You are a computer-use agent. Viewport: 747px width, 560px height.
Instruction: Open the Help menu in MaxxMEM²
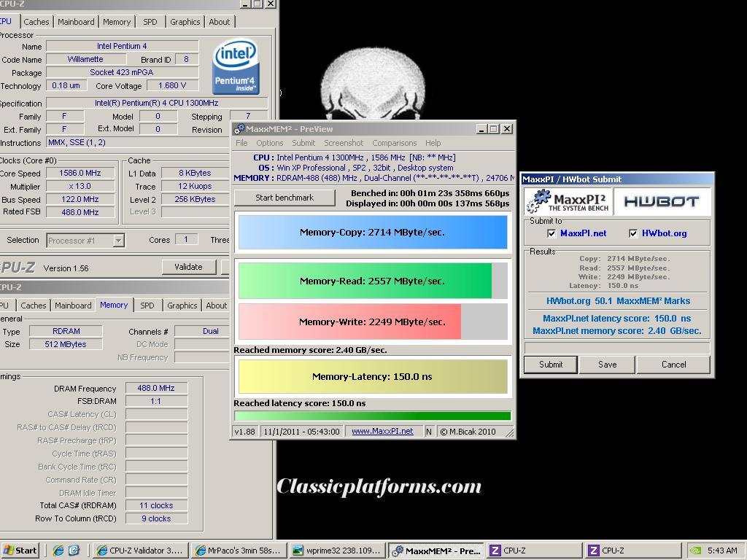(x=433, y=143)
